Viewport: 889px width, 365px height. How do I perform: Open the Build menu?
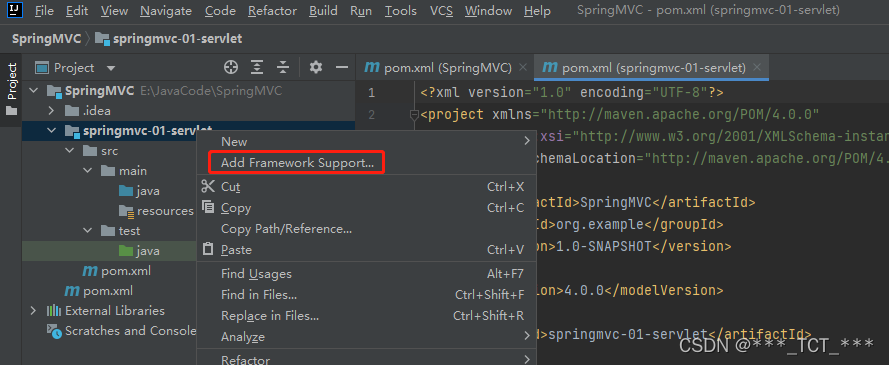(x=323, y=11)
